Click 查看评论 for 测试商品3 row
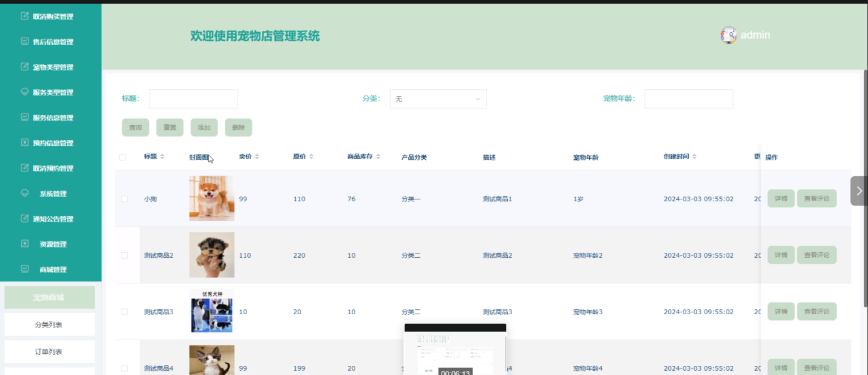 [x=816, y=312]
